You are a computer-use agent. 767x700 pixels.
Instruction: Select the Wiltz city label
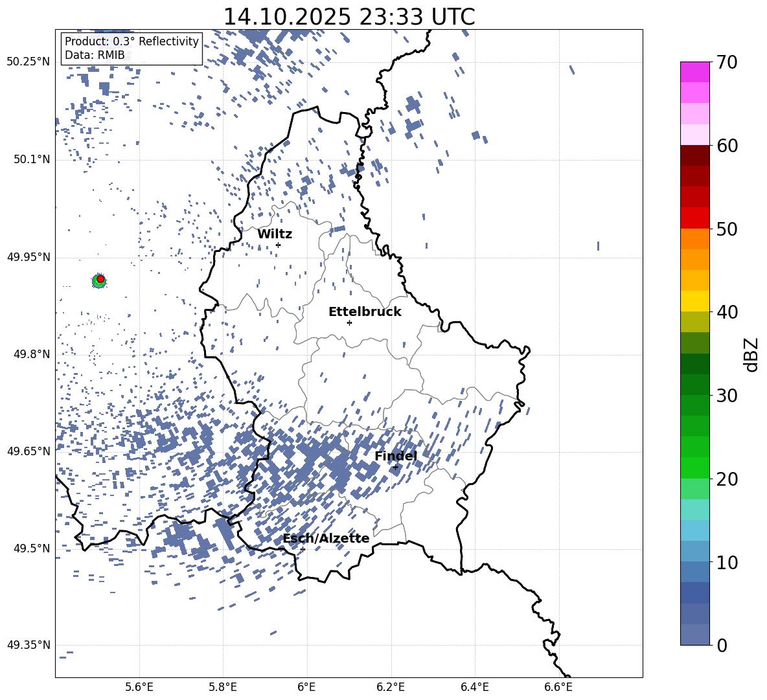[x=275, y=234]
